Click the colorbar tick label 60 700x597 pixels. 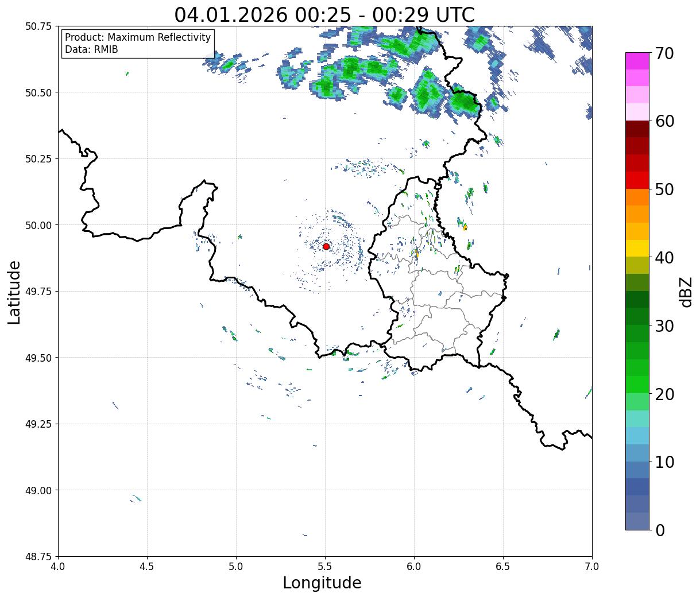[664, 121]
